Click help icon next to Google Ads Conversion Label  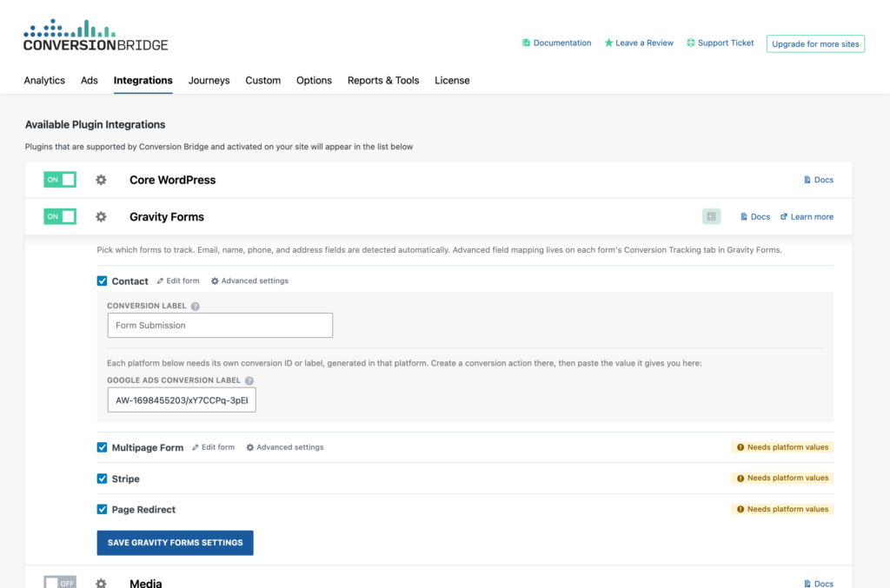point(249,381)
